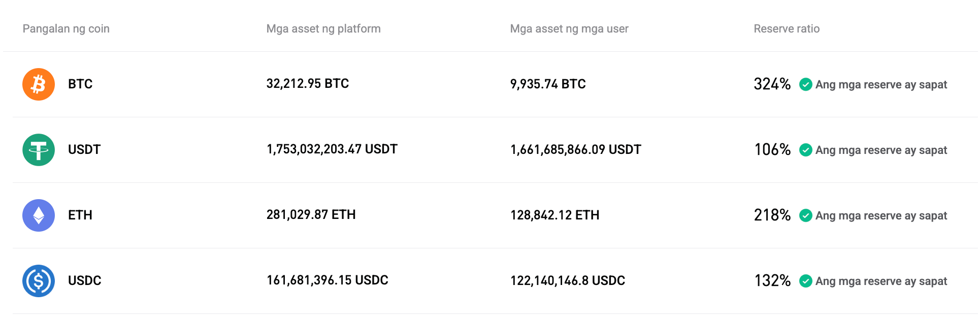
Task: Select the 106% USDT reserve ratio
Action: pos(772,149)
